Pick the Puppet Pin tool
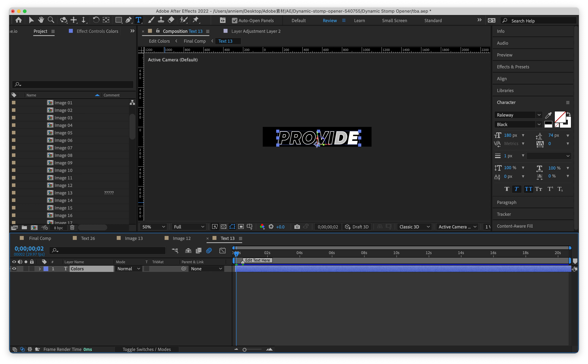Image resolution: width=588 pixels, height=364 pixels. (x=196, y=20)
